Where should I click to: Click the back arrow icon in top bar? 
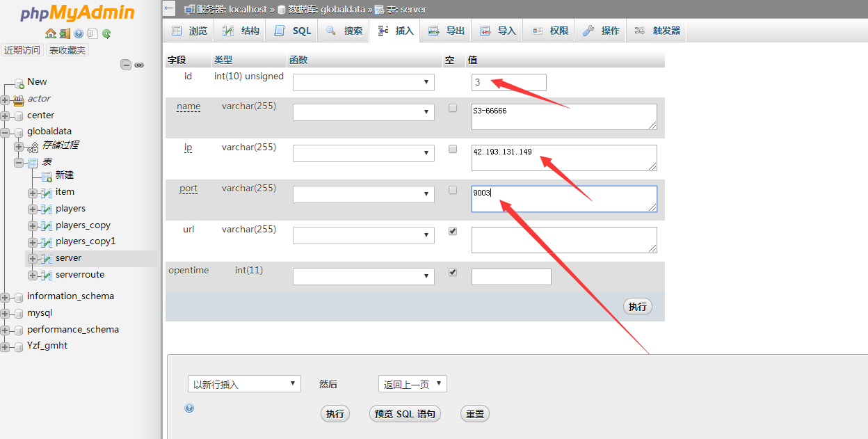(x=169, y=8)
